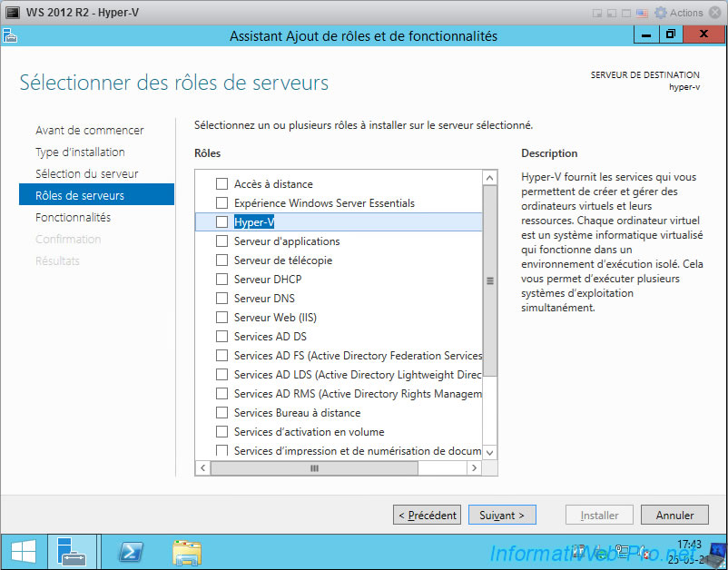The width and height of the screenshot is (728, 570).
Task: Click the Précédent button
Action: click(x=427, y=515)
